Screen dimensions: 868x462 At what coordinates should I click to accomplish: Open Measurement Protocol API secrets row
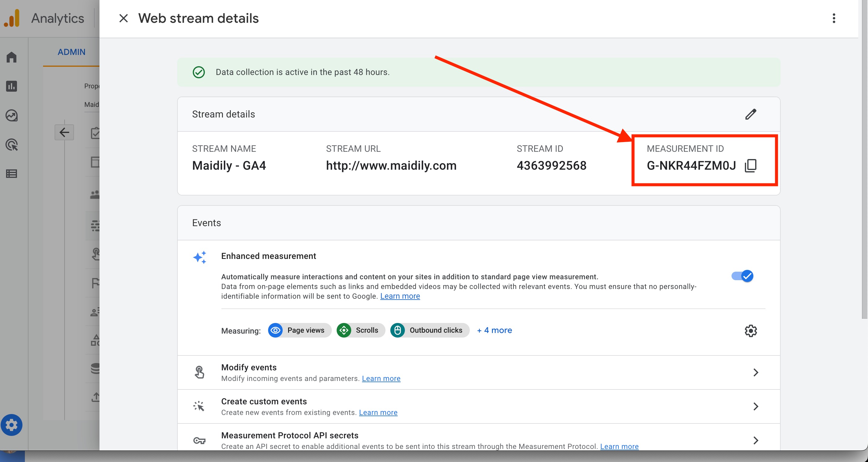click(479, 437)
